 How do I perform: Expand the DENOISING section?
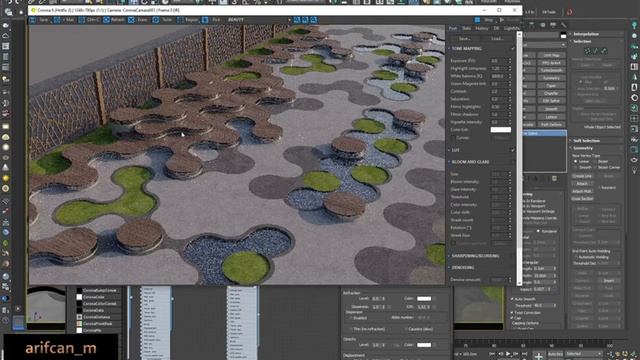click(x=462, y=268)
